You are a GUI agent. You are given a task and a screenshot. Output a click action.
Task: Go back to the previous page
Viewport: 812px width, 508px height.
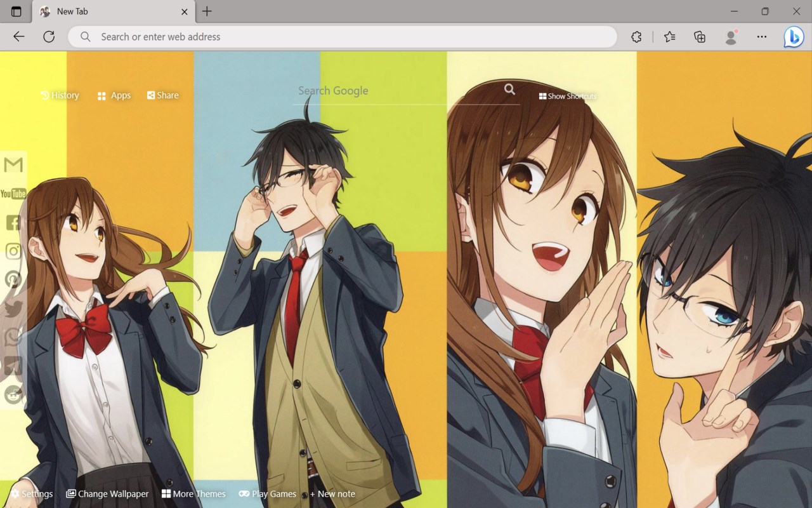click(19, 37)
